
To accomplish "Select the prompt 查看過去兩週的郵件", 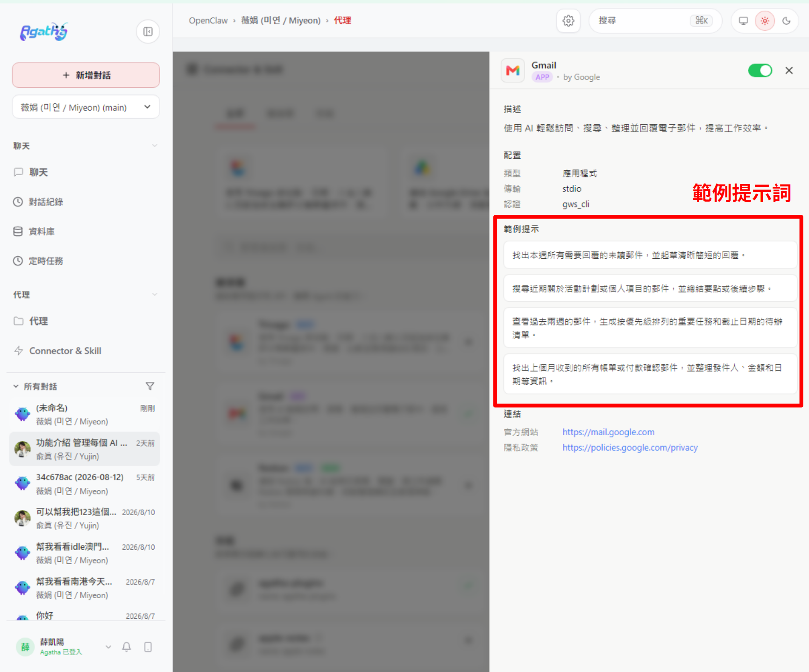I will (650, 328).
